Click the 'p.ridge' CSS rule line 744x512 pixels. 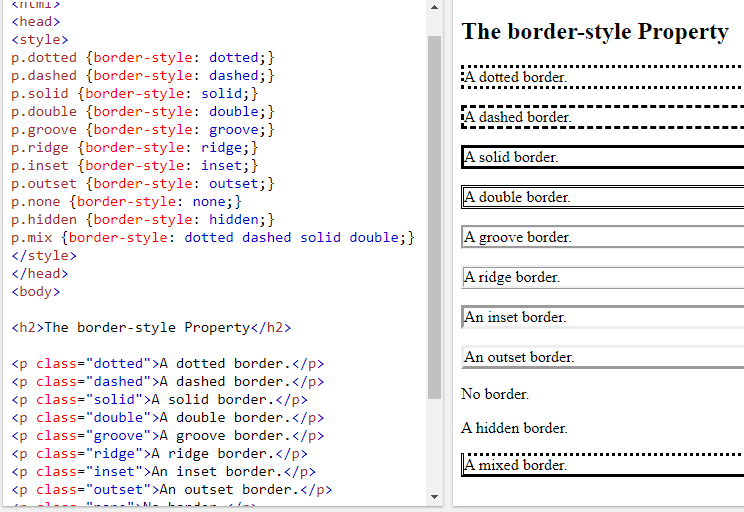(x=134, y=148)
